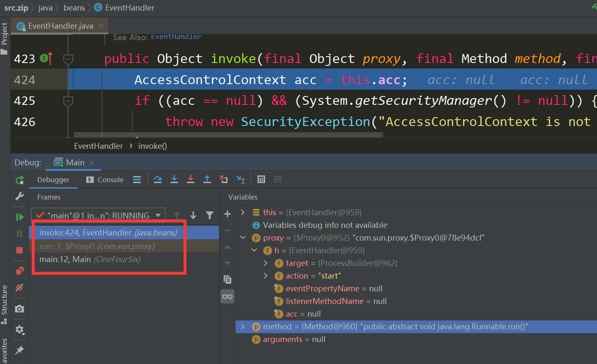The width and height of the screenshot is (597, 364).
Task: Open the src.zip breadcrumb item
Action: [16, 7]
